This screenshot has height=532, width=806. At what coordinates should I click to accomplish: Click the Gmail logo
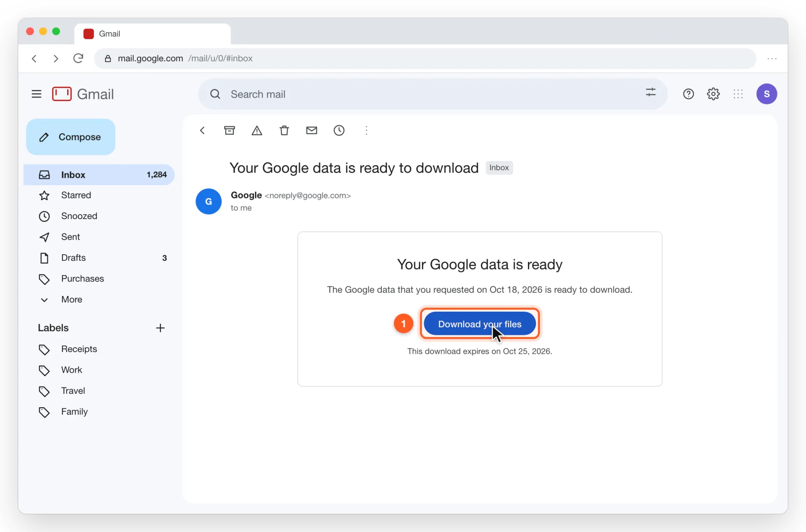click(83, 94)
